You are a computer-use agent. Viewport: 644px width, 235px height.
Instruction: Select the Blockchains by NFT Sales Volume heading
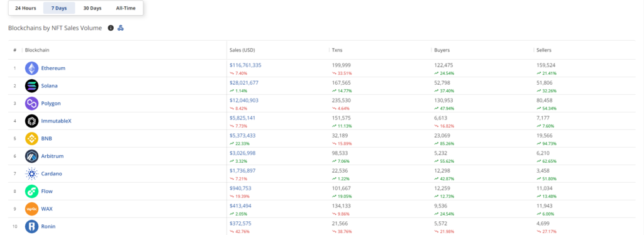[x=55, y=28]
